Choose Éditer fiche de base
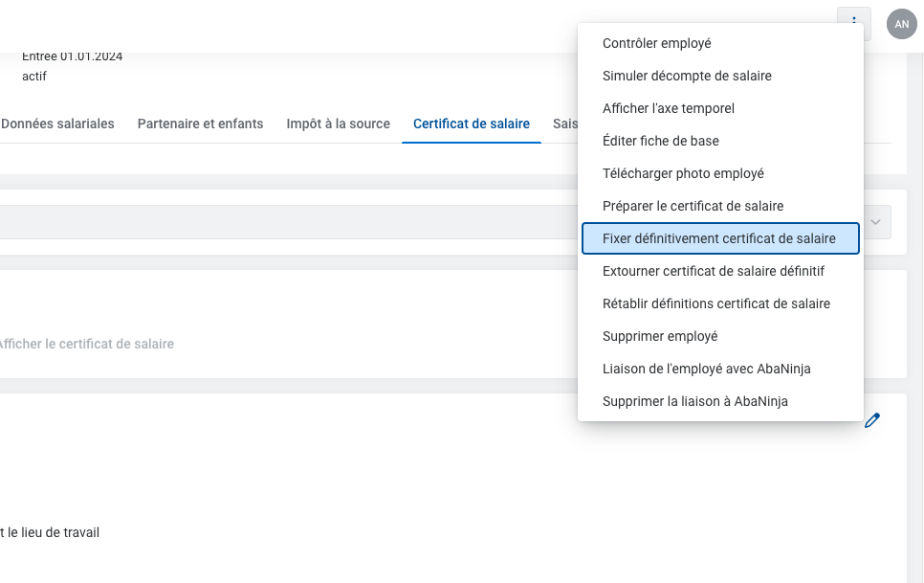 [660, 141]
